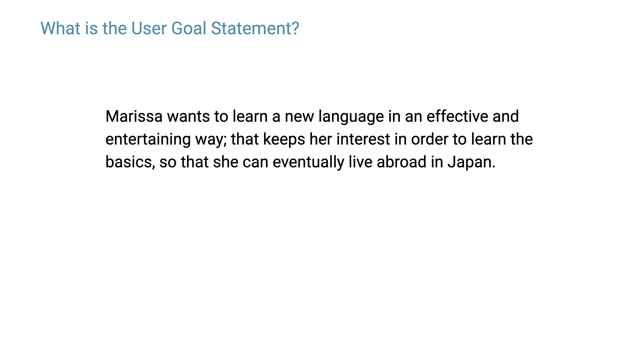Click the word 'new' in the first line
Screen dimensions: 644x362
point(299,117)
